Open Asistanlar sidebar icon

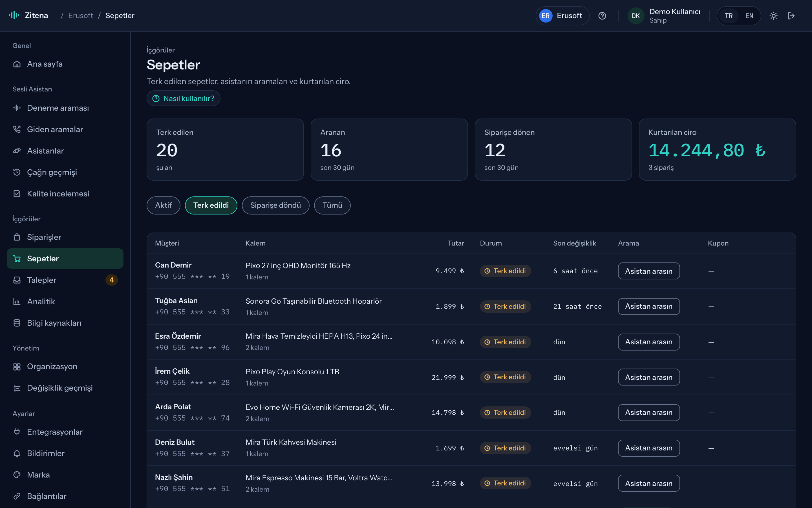17,151
